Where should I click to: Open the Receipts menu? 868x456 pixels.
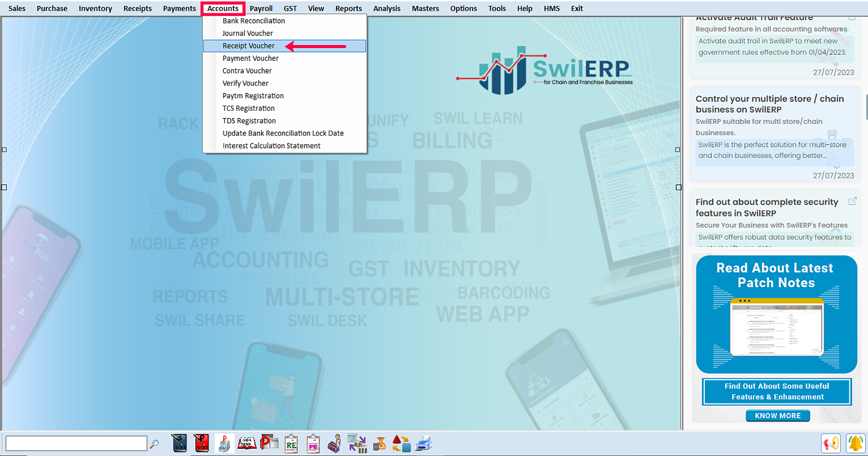[x=137, y=8]
